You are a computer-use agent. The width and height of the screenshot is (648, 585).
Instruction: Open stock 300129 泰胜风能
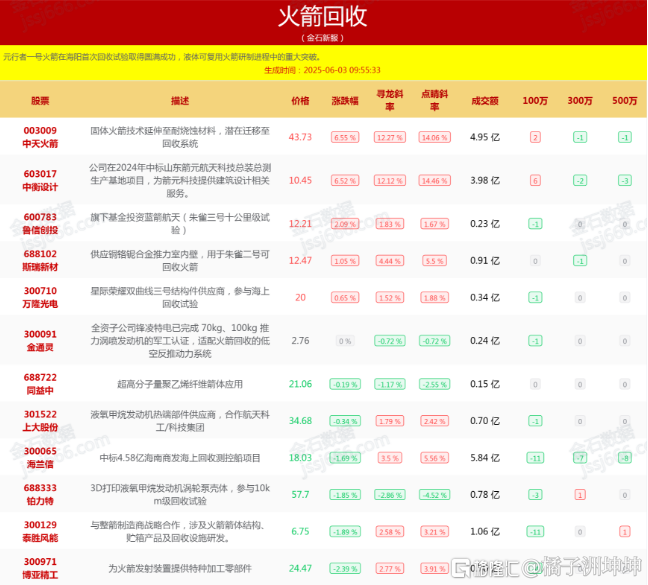tap(40, 531)
